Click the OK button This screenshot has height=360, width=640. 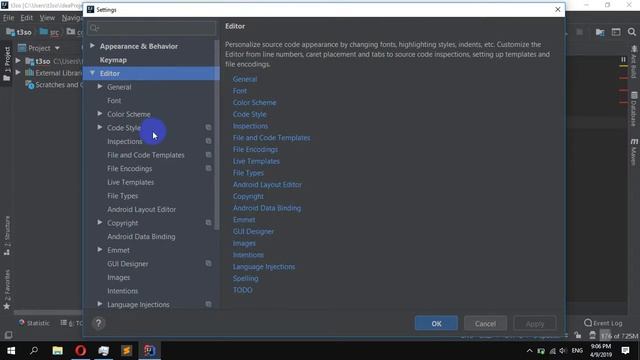point(436,323)
